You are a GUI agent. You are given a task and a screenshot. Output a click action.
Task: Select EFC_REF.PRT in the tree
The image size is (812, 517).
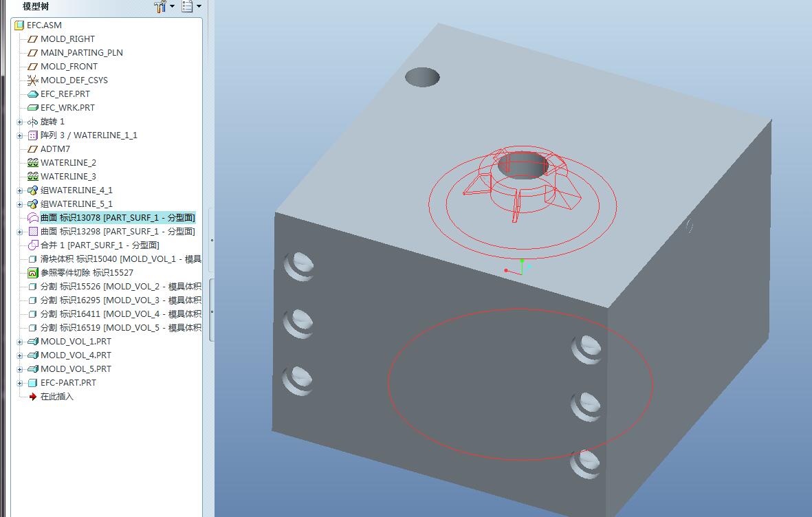(x=65, y=93)
